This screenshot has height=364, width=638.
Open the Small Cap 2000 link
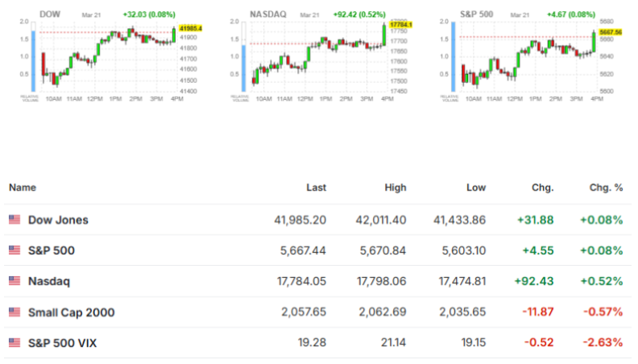(71, 312)
